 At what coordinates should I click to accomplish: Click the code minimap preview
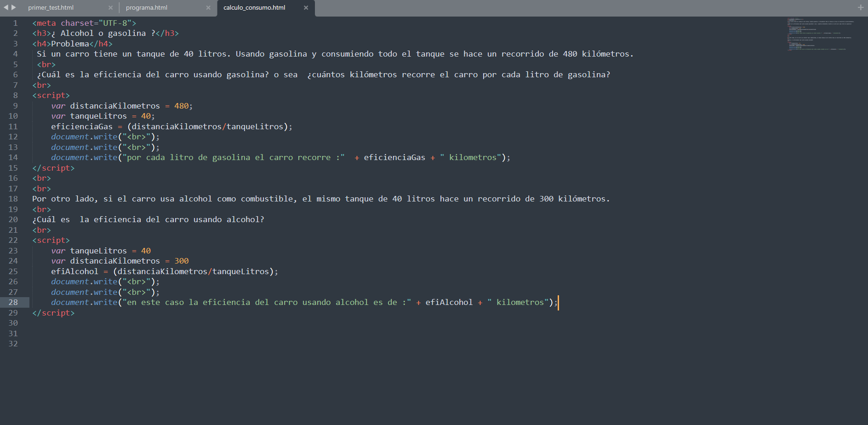[x=821, y=34]
